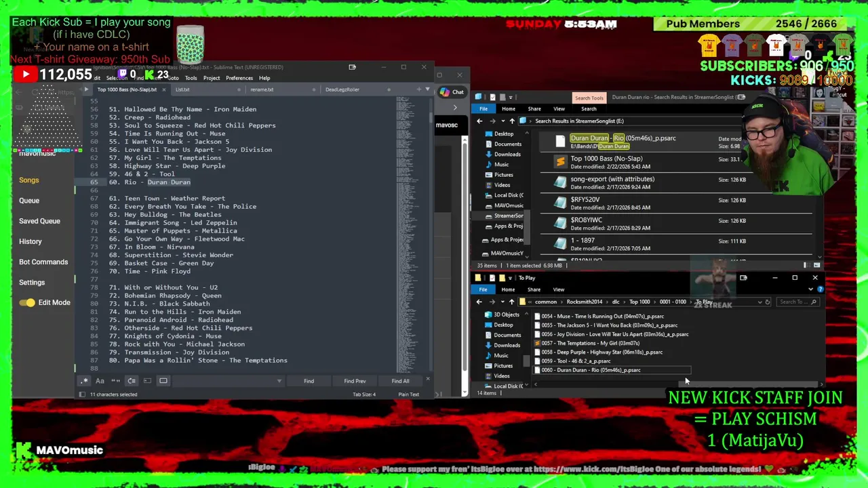The width and height of the screenshot is (868, 488).
Task: Open the Plain Text syntax selector
Action: [x=408, y=394]
